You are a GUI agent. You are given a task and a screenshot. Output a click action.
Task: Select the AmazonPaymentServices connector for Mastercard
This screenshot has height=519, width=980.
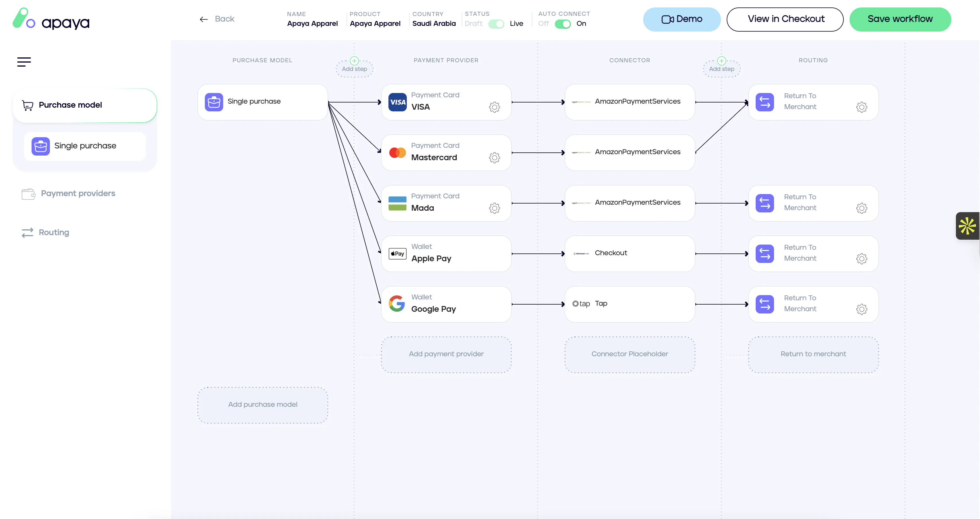coord(630,153)
